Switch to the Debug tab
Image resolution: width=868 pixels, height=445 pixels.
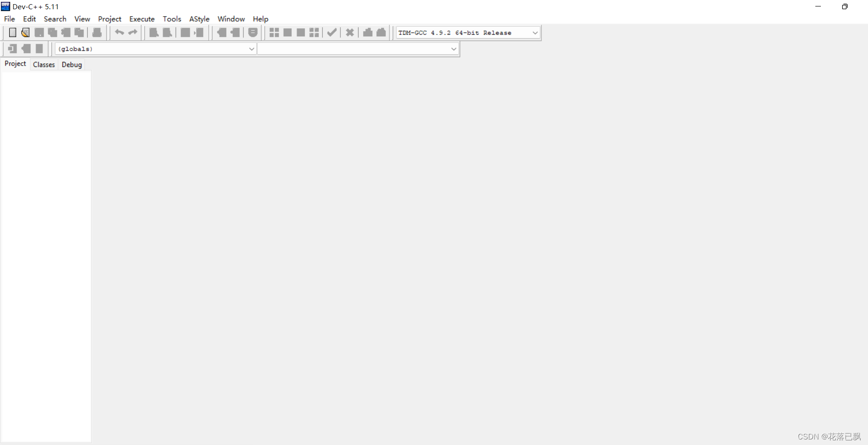(72, 65)
